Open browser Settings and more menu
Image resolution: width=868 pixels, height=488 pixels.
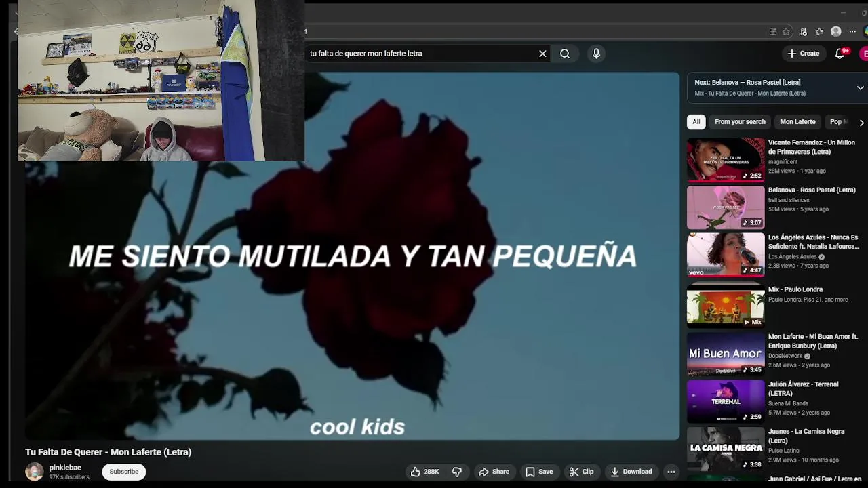[852, 31]
